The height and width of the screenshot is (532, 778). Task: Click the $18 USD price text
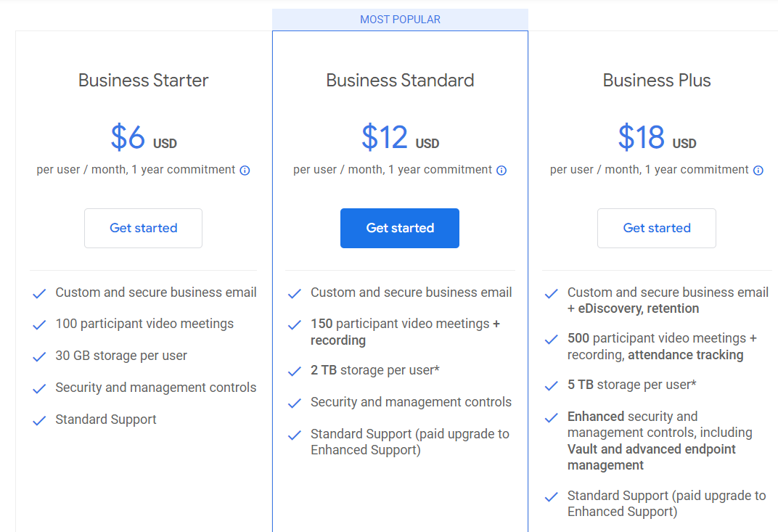pyautogui.click(x=657, y=137)
